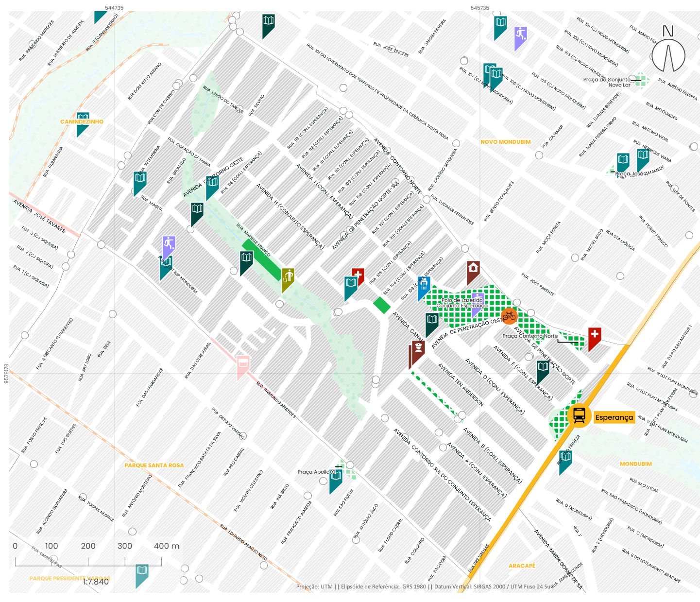Viewport: 700px width, 602px height.
Task: Click the 400 m scale bar label
Action: point(167,546)
